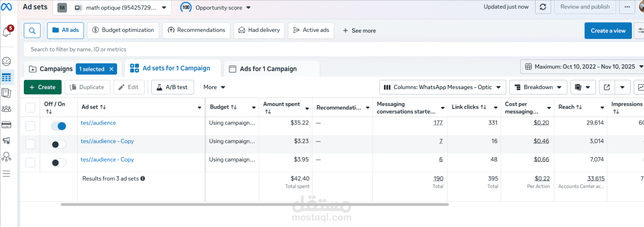This screenshot has height=227, width=644.
Task: Open the audiences people icon in sidebar
Action: click(6, 109)
